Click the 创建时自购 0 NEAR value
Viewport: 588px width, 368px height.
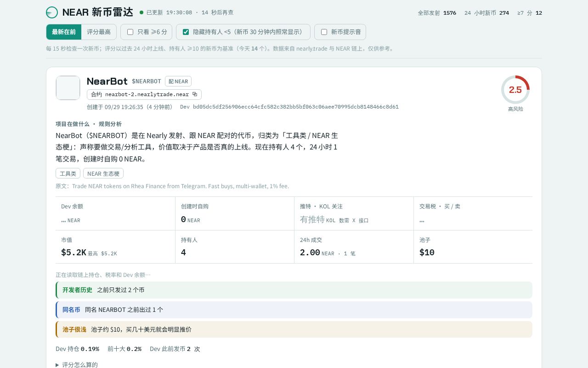(x=191, y=220)
